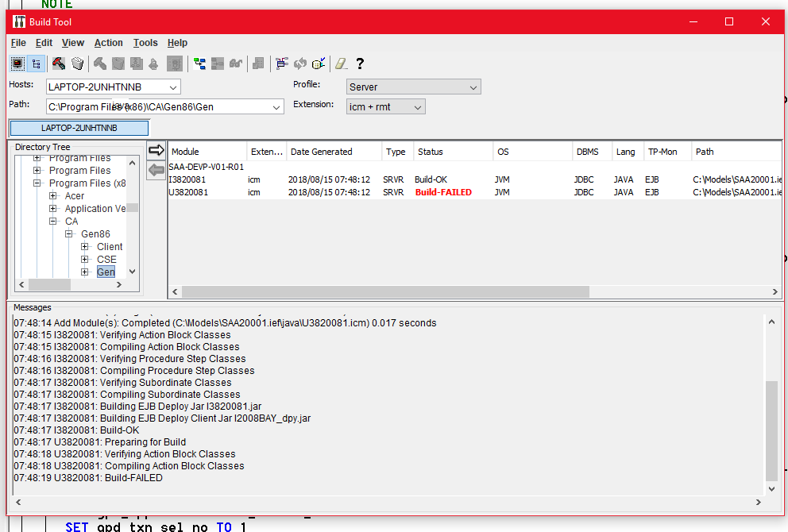Click the left arrow remove-module button
The height and width of the screenshot is (532, 788).
click(156, 170)
